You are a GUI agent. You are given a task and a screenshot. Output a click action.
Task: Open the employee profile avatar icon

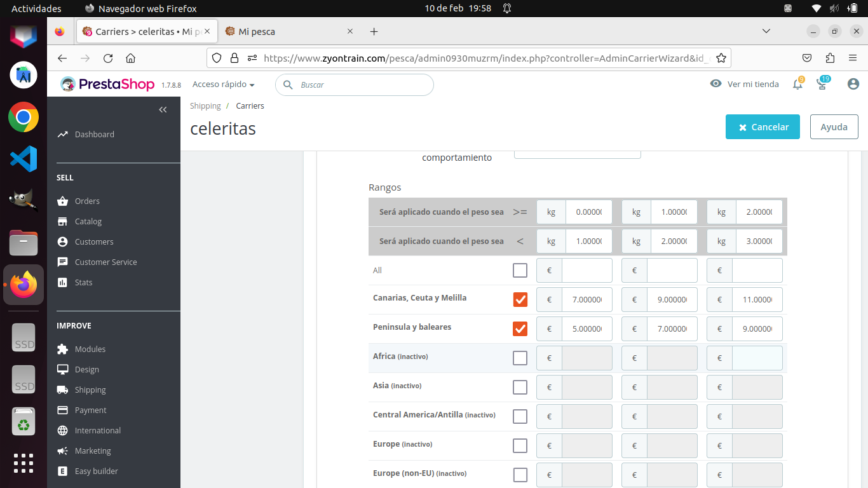click(853, 84)
